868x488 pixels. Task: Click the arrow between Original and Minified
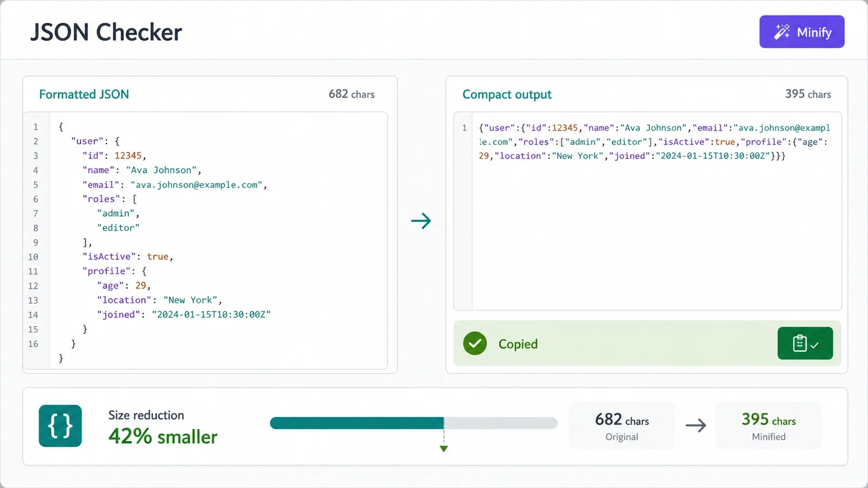[x=695, y=426]
